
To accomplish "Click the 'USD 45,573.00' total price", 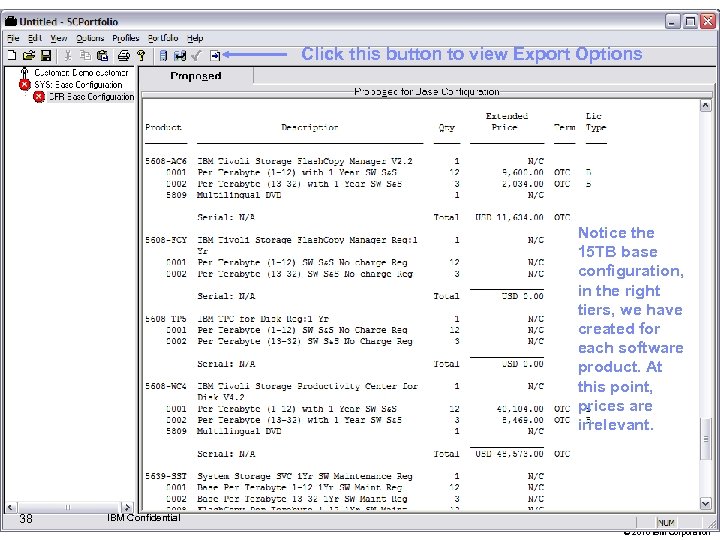I will tap(509, 454).
